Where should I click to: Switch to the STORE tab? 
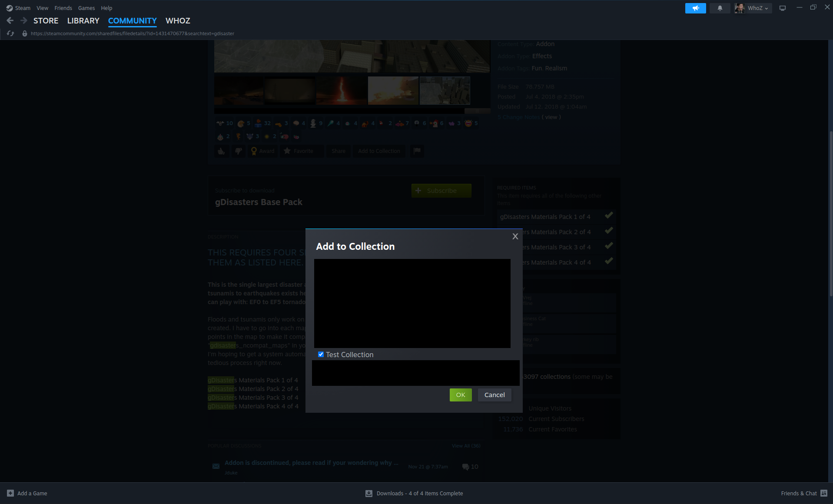[46, 20]
